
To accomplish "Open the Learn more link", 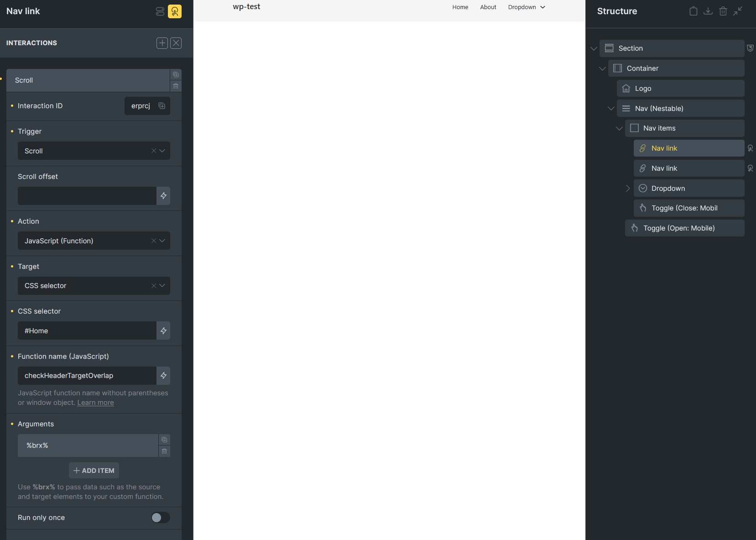I will pos(95,403).
